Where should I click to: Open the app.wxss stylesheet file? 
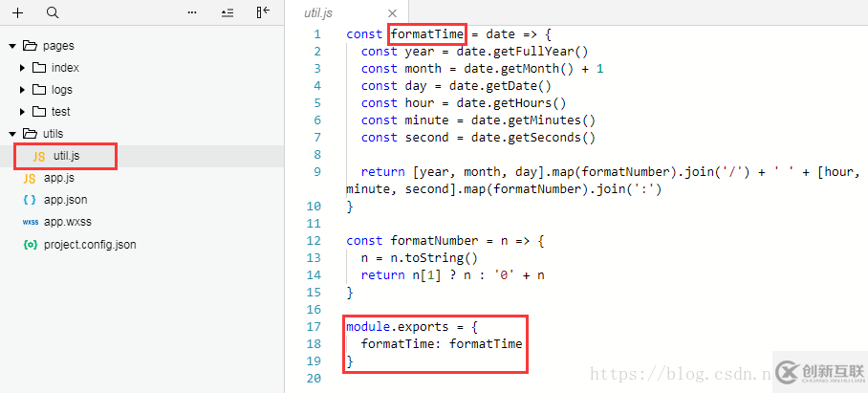(66, 222)
